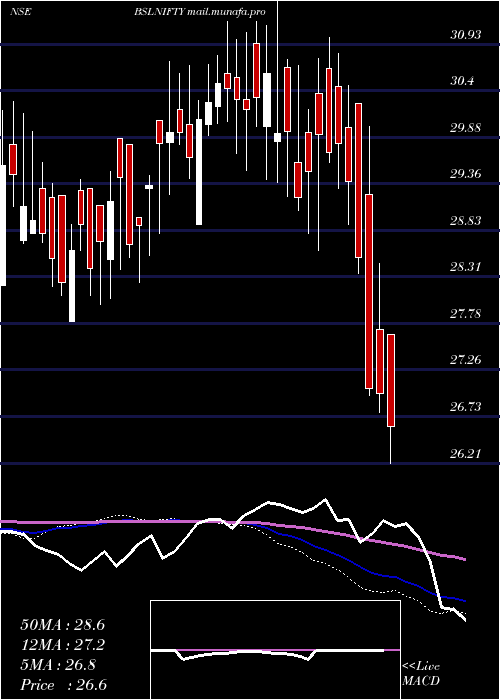Select the 30.4 price level label
Viewport: 500px width, 700px height.
point(462,81)
